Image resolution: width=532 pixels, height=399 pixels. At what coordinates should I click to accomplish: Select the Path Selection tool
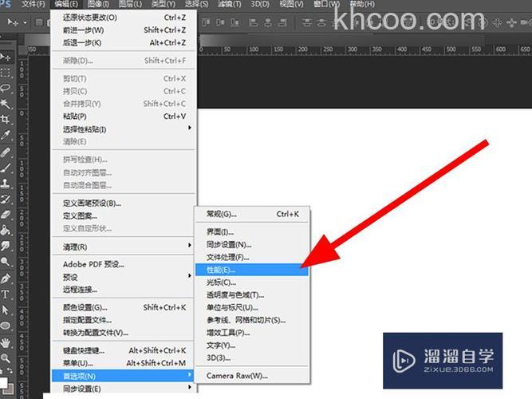(x=6, y=310)
